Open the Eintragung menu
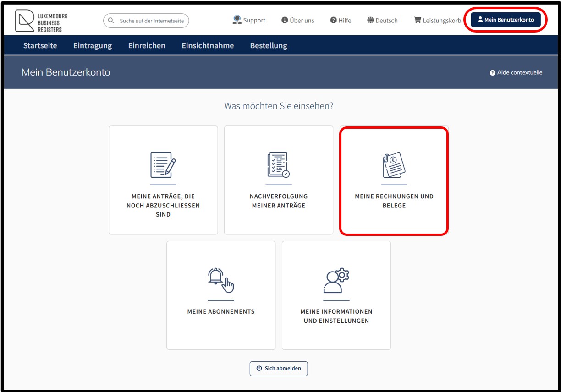561x392 pixels. click(93, 45)
